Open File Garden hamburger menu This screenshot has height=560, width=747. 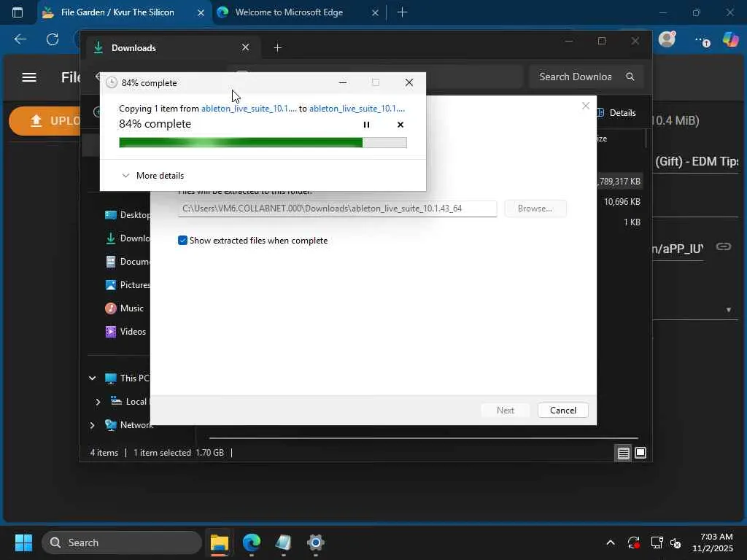tap(29, 77)
